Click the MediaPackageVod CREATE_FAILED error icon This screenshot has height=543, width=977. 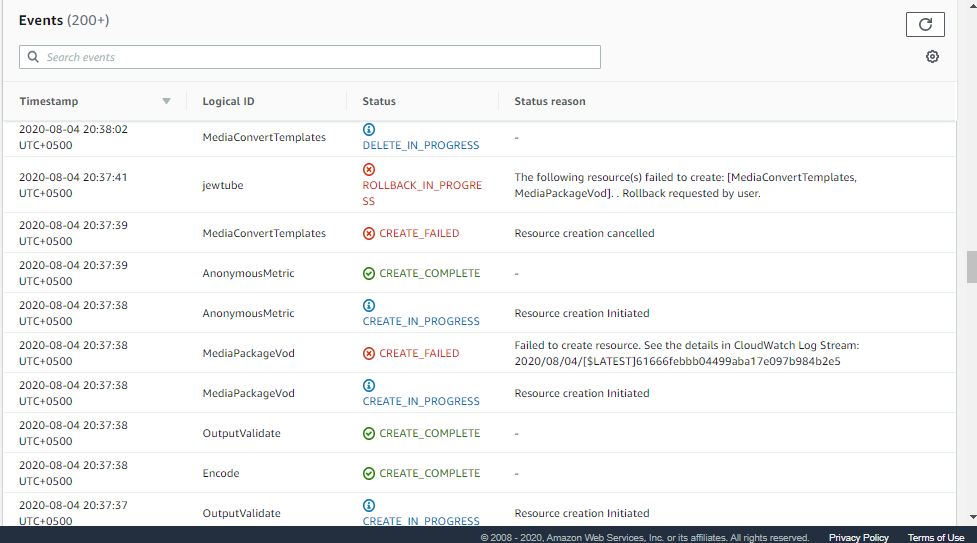click(x=369, y=353)
